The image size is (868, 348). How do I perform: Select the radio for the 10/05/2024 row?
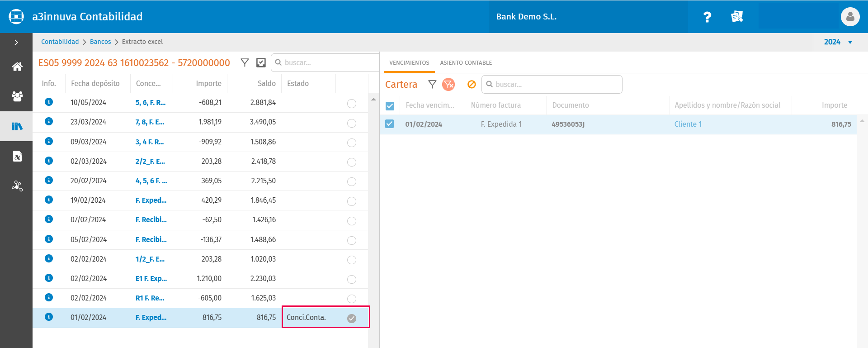tap(352, 104)
